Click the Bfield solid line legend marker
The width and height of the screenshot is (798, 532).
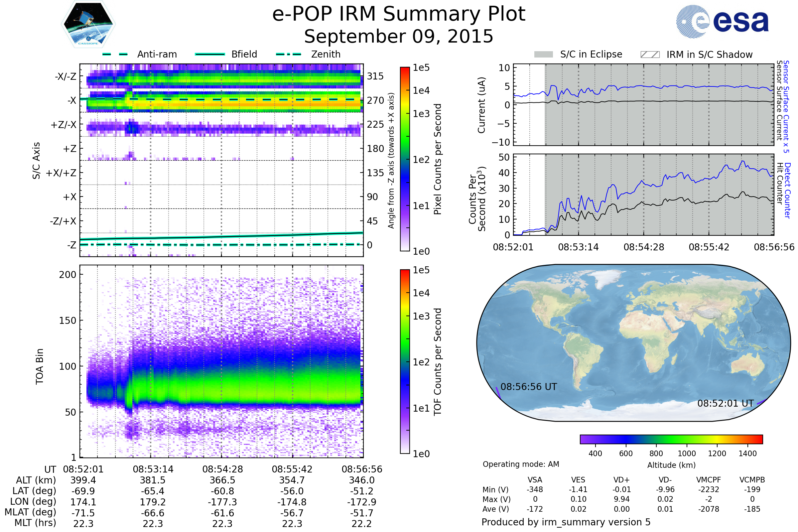pyautogui.click(x=210, y=54)
